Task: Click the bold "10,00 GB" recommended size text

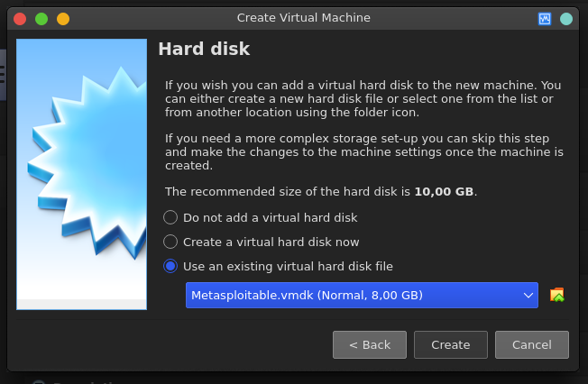Action: point(444,192)
